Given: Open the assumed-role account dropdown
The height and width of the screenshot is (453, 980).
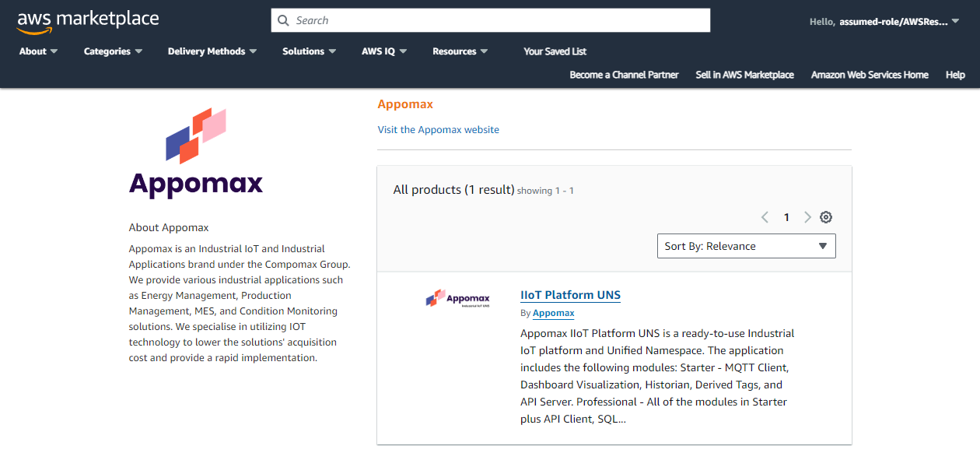Looking at the screenshot, I should tap(884, 22).
